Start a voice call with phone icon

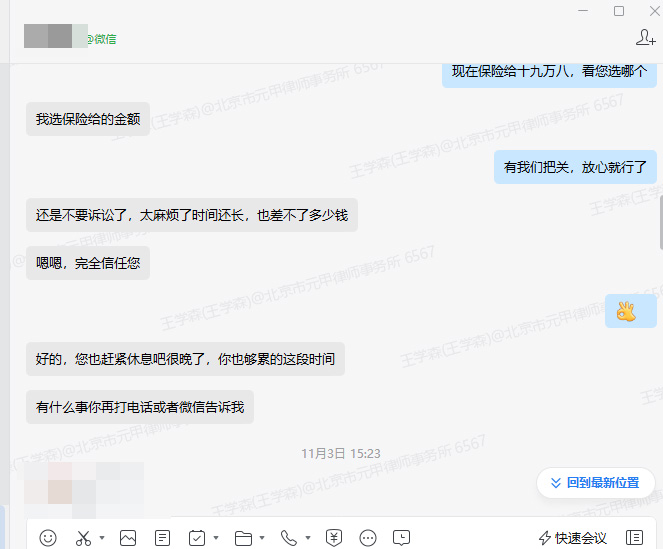(x=289, y=538)
